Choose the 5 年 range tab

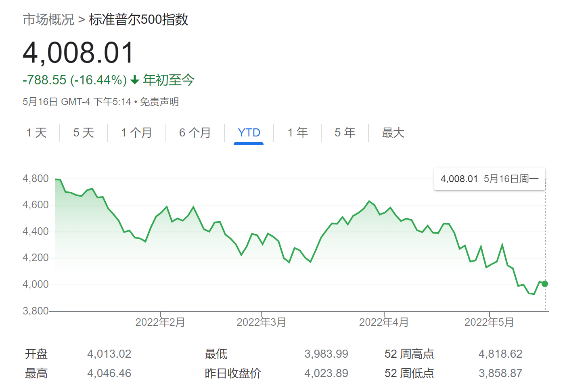tap(345, 132)
